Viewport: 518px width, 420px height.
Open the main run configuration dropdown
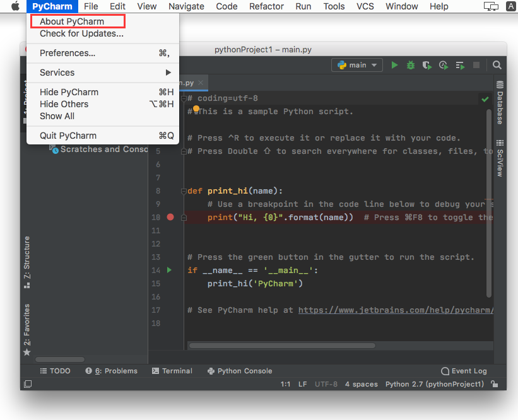pos(357,65)
